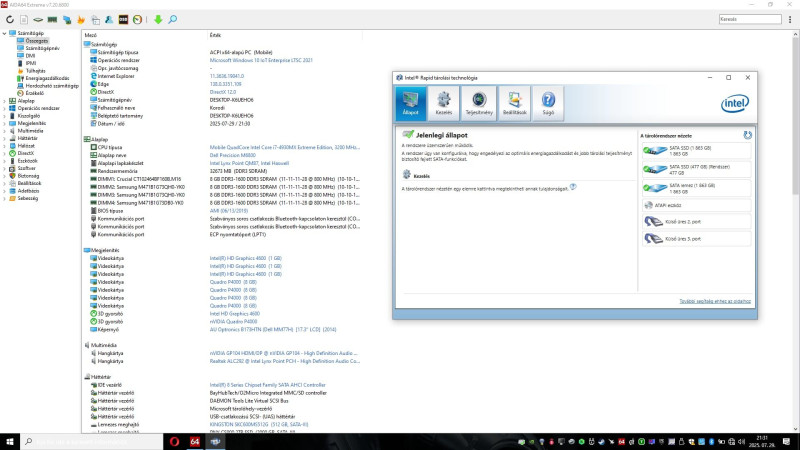
Task: Select IPMI in the sidebar tree
Action: [x=31, y=63]
